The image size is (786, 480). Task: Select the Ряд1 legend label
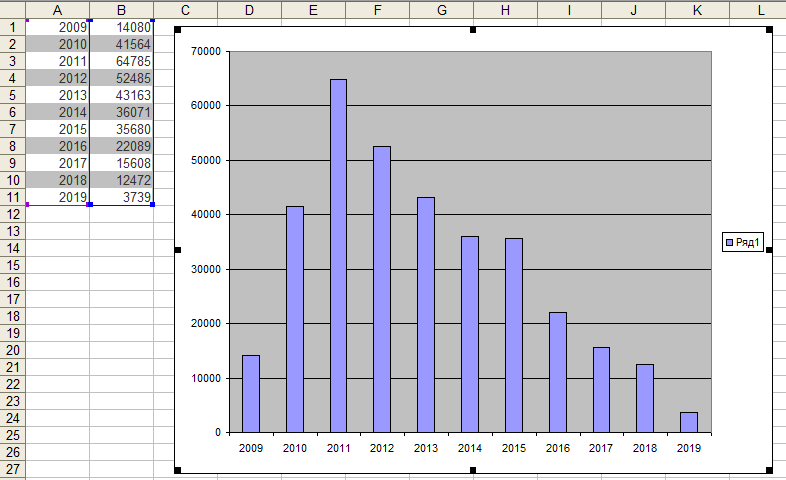point(748,242)
